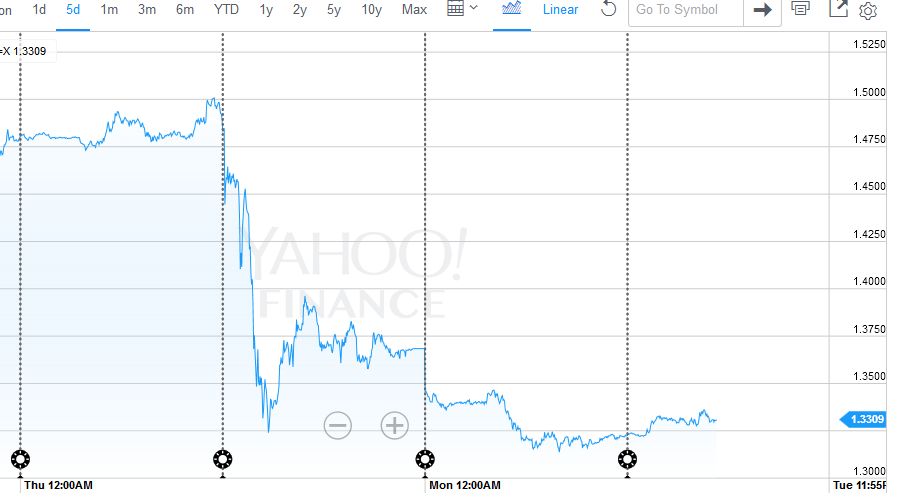The width and height of the screenshot is (922, 498).
Task: Open the date range calendar dropdown
Action: tap(461, 9)
